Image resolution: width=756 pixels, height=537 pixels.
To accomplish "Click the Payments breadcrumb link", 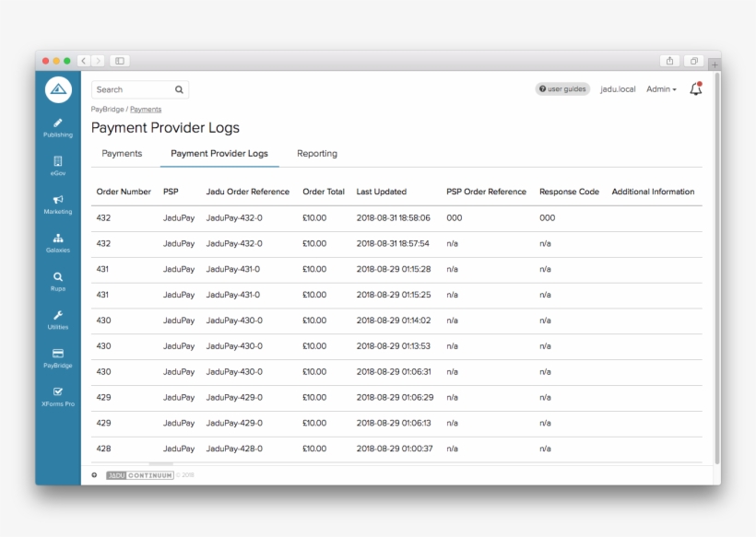I will (x=146, y=110).
